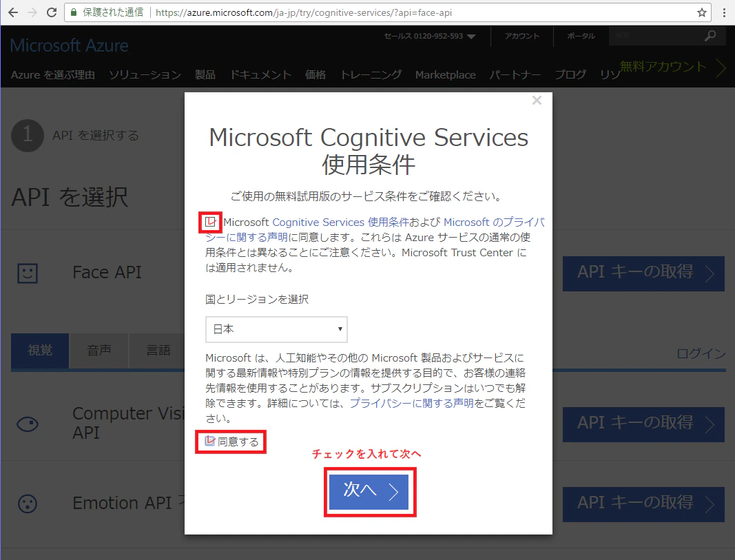Bookmark this page with the star icon
Viewport: 735px width, 560px height.
[702, 12]
